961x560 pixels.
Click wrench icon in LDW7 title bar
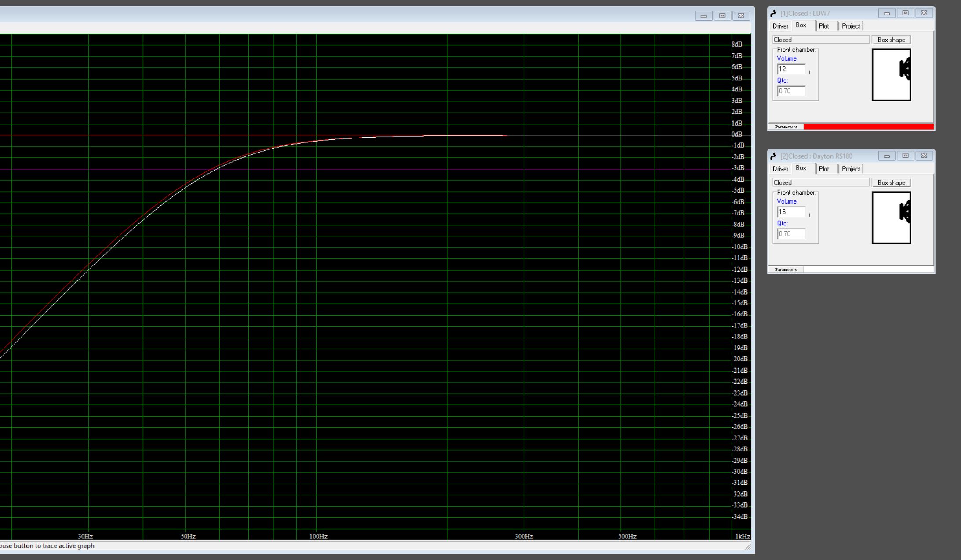click(774, 13)
